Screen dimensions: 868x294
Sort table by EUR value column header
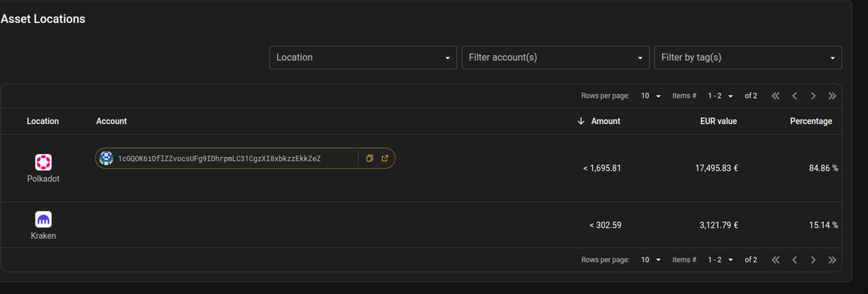point(718,121)
